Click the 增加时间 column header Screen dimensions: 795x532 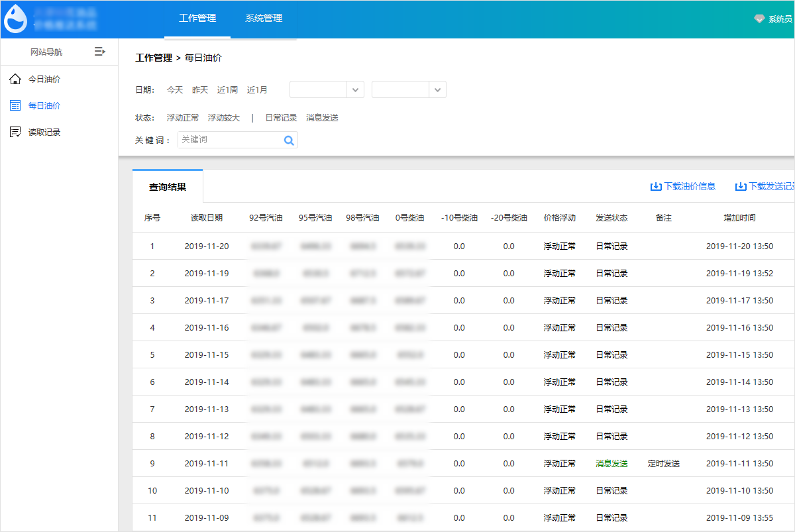[x=739, y=218]
